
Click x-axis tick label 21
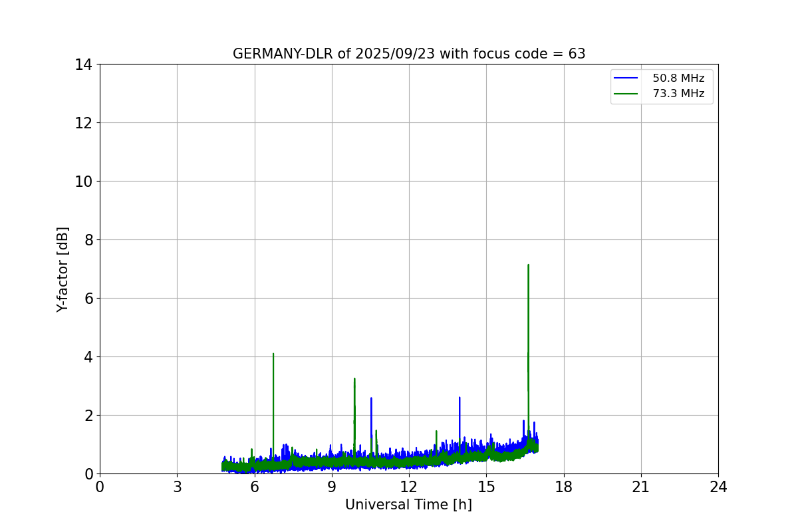coord(641,487)
